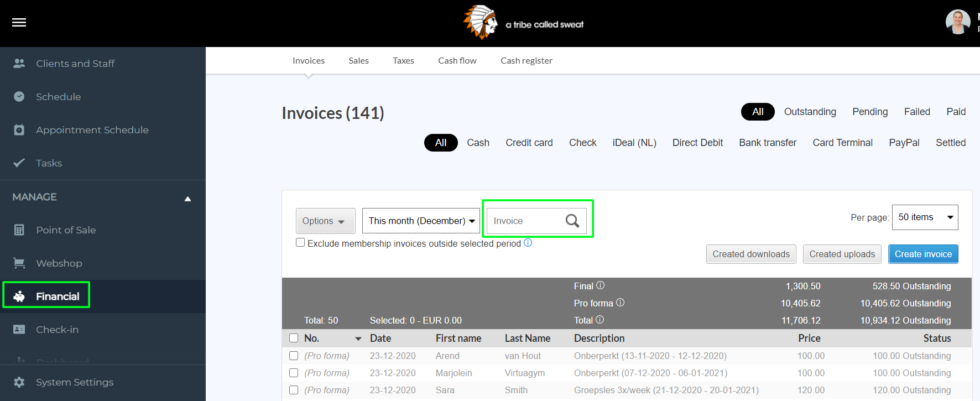The image size is (980, 401).
Task: Open the user profile avatar
Action: [x=958, y=22]
